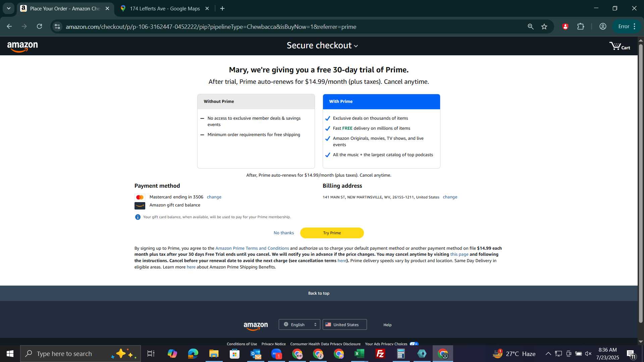Image resolution: width=644 pixels, height=362 pixels.
Task: Open FileZilla from taskbar
Action: click(380, 354)
